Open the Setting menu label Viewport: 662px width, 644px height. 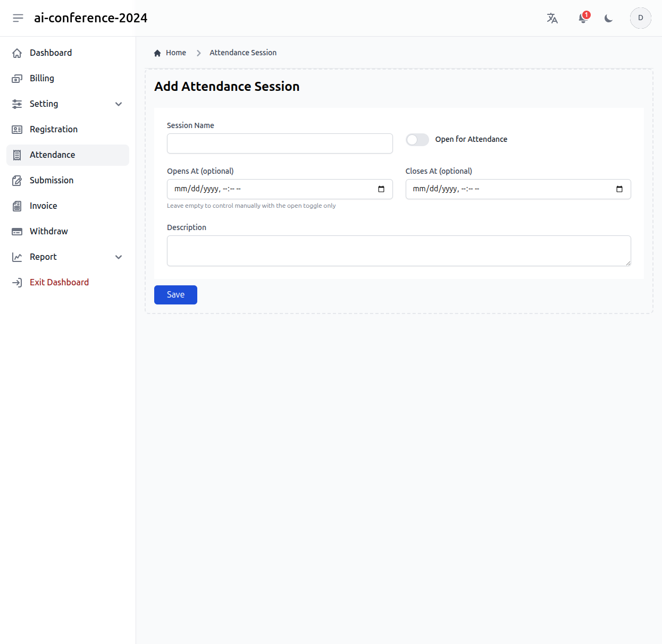pos(44,104)
